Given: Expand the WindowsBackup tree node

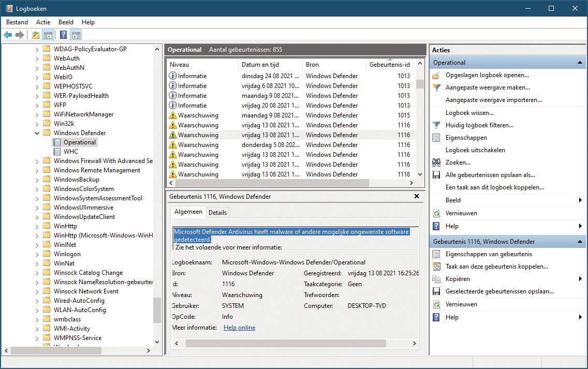Looking at the screenshot, I should (x=37, y=180).
